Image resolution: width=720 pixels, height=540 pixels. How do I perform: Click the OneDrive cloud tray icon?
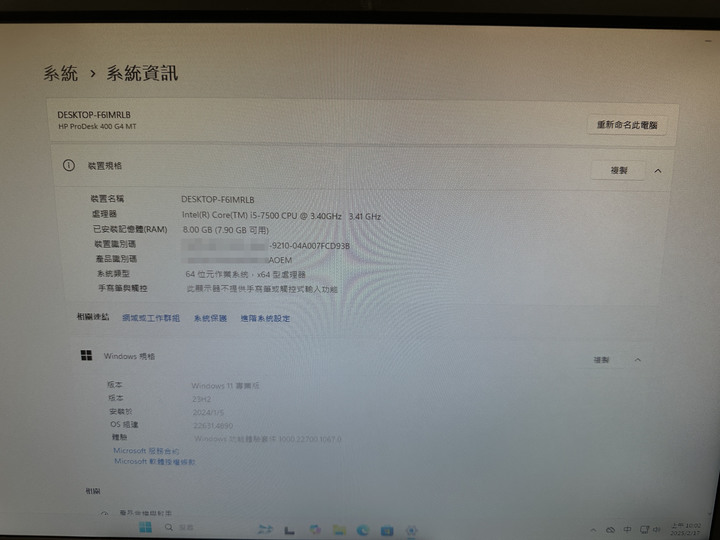610,530
